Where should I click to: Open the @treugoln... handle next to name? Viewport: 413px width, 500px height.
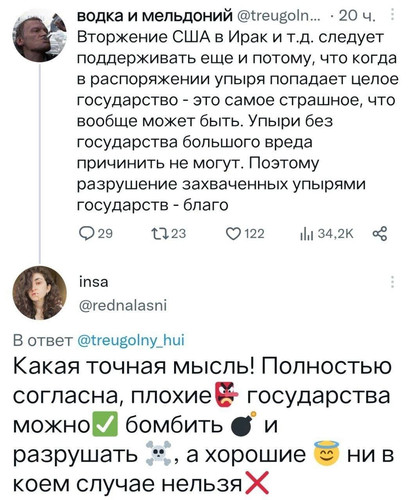pyautogui.click(x=278, y=16)
